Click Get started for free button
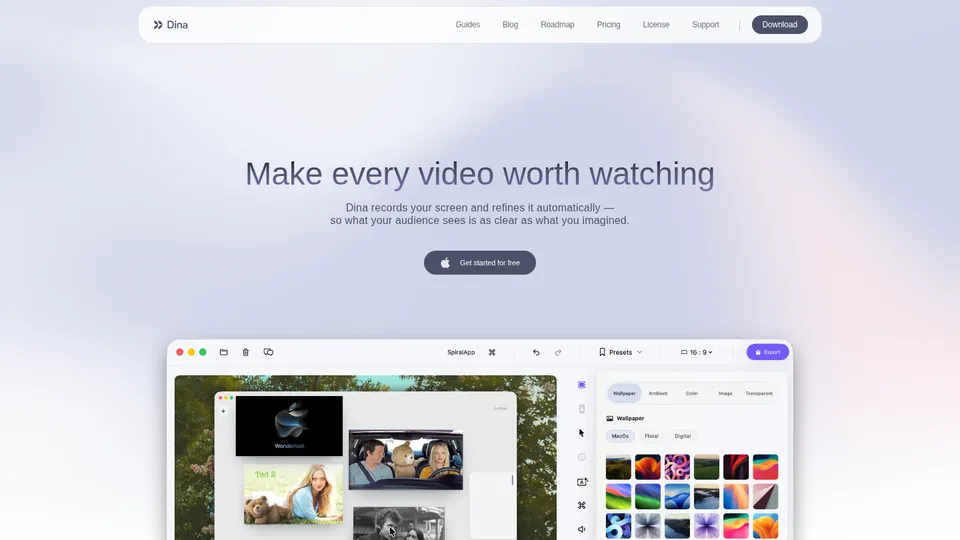This screenshot has height=540, width=960. tap(479, 263)
